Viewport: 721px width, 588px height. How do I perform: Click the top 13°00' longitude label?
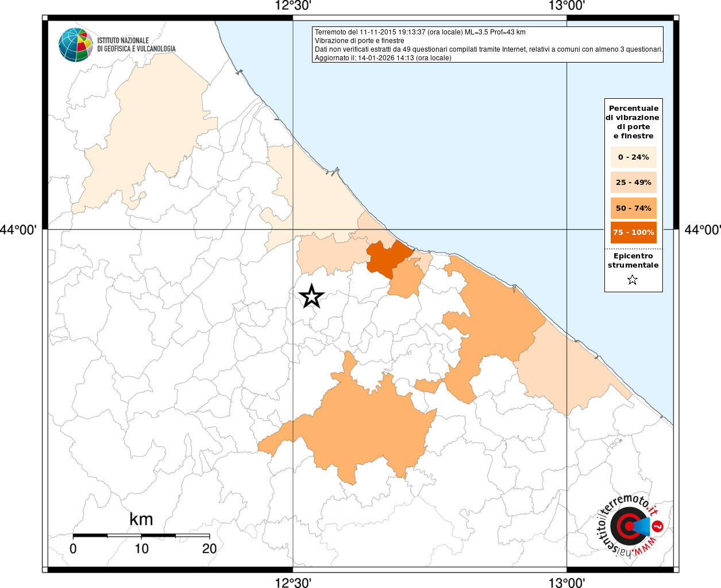567,6
